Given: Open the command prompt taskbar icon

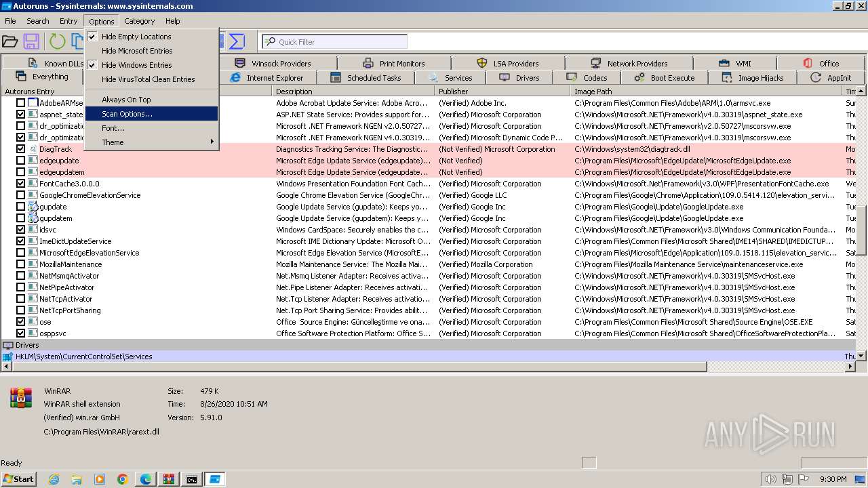Looking at the screenshot, I should pos(192,479).
